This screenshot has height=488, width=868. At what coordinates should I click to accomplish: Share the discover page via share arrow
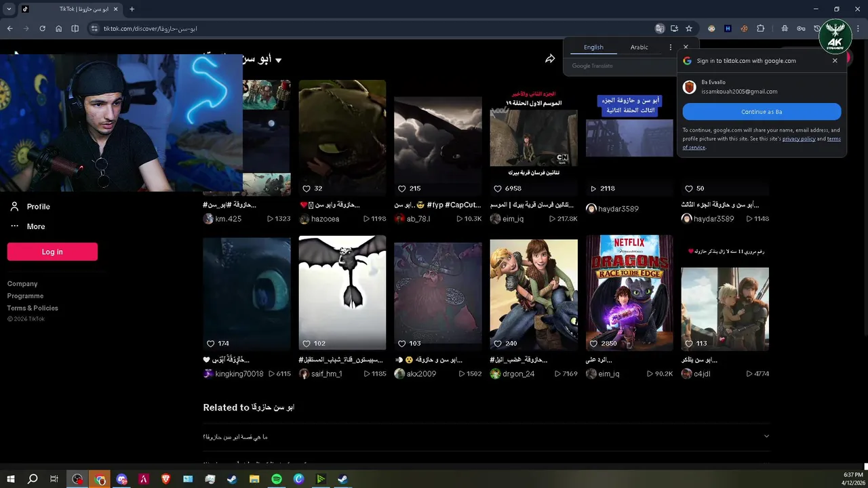tap(550, 59)
